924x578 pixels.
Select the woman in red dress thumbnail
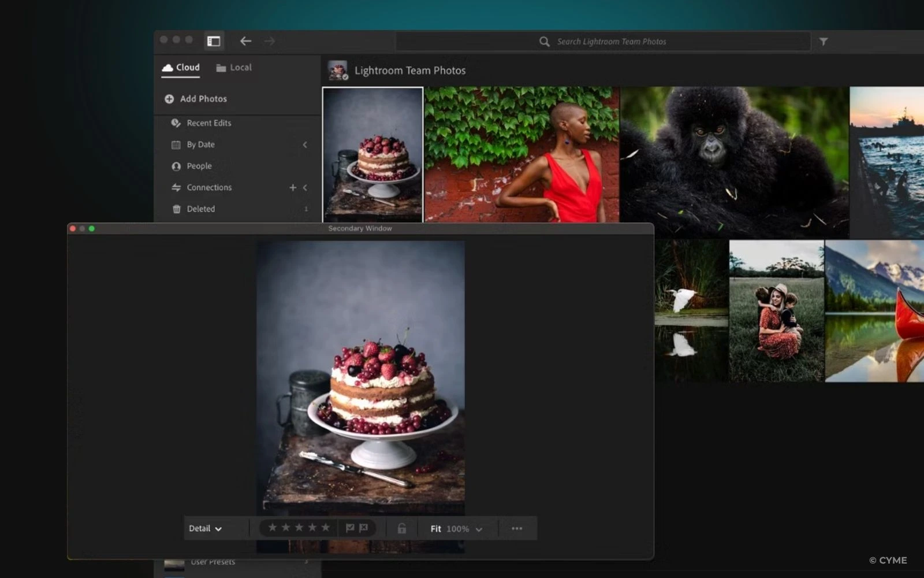tap(522, 155)
